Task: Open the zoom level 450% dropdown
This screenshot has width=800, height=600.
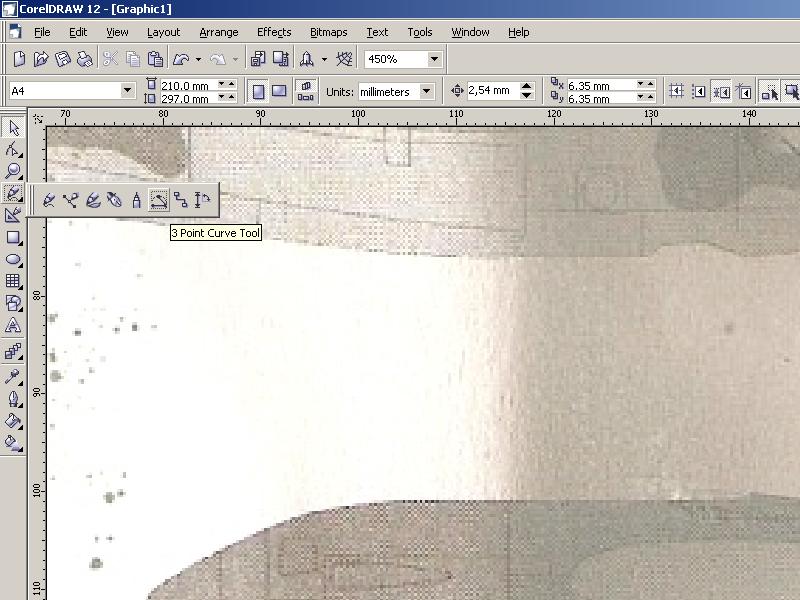Action: coord(434,59)
